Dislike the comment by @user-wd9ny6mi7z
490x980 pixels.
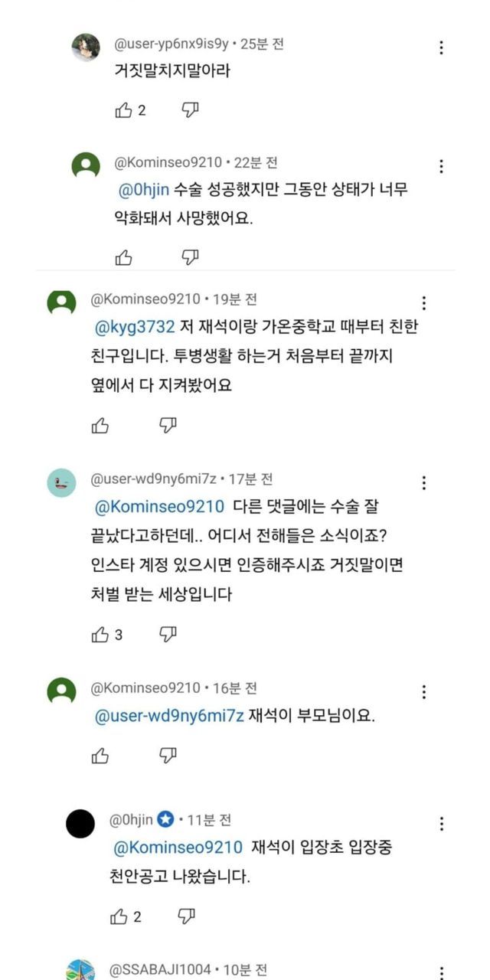[x=168, y=634]
